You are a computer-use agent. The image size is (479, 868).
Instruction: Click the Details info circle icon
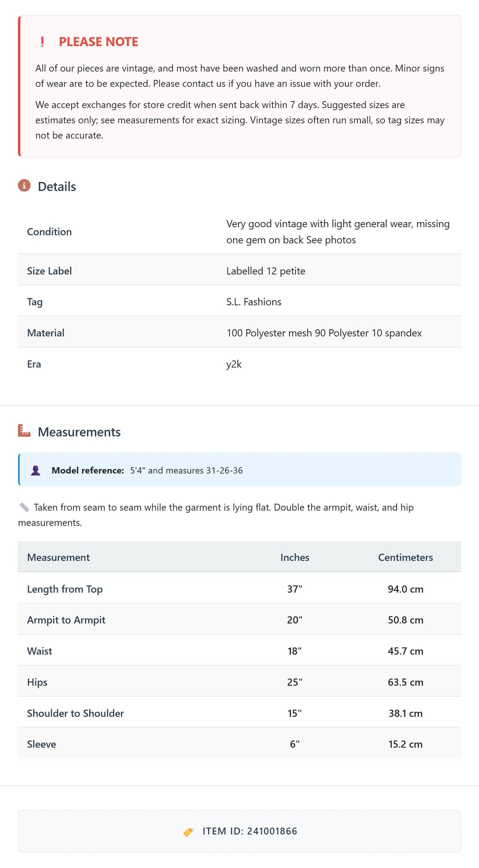pos(24,186)
